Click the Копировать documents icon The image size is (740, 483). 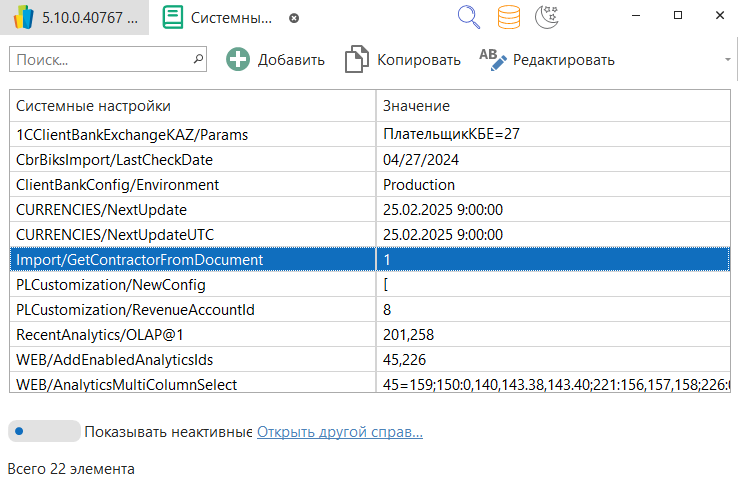coord(357,60)
